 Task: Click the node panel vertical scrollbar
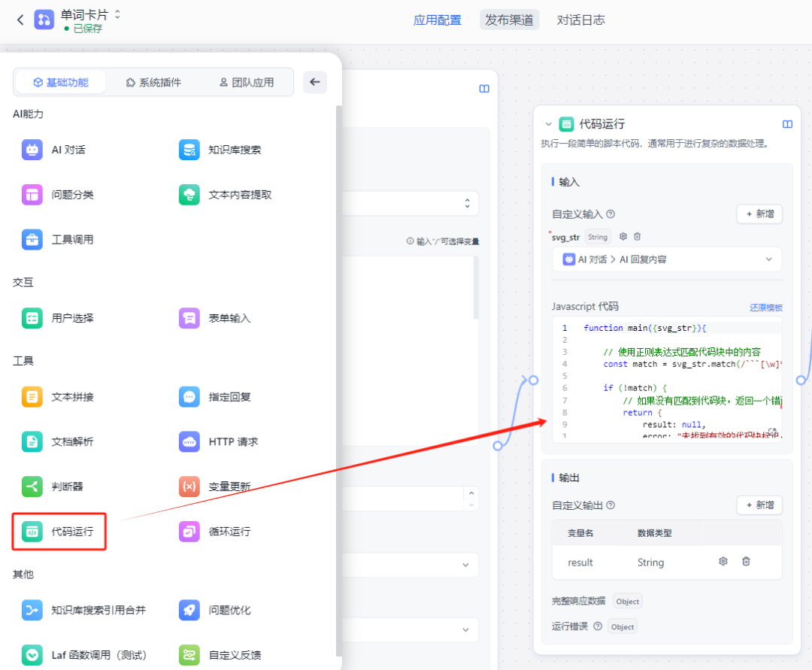338,380
